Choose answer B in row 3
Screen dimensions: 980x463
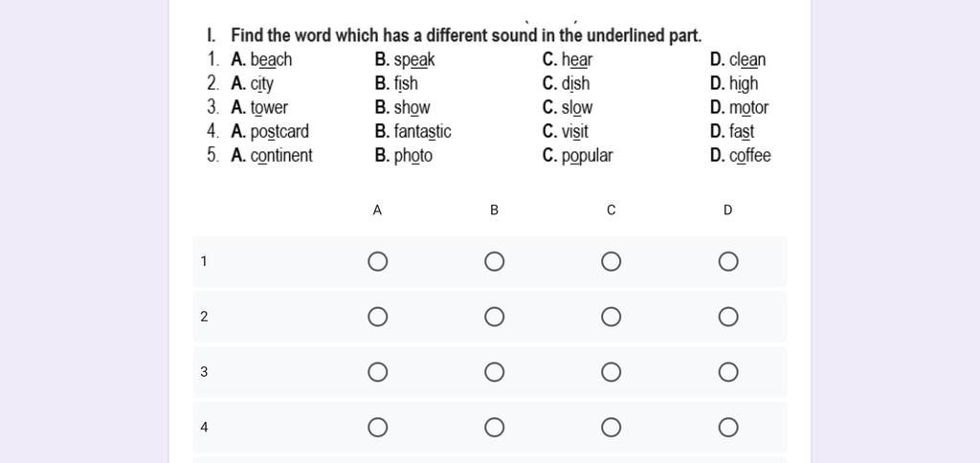click(494, 372)
